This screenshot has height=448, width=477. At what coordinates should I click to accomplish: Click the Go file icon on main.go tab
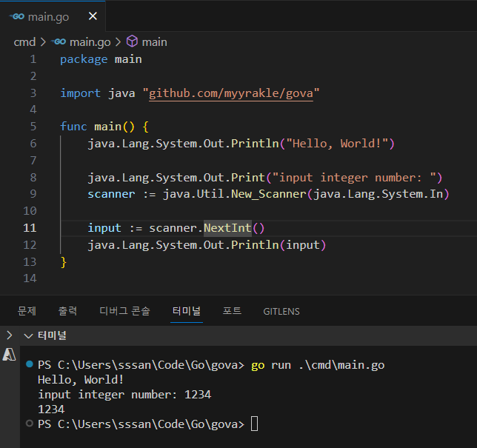tap(18, 16)
